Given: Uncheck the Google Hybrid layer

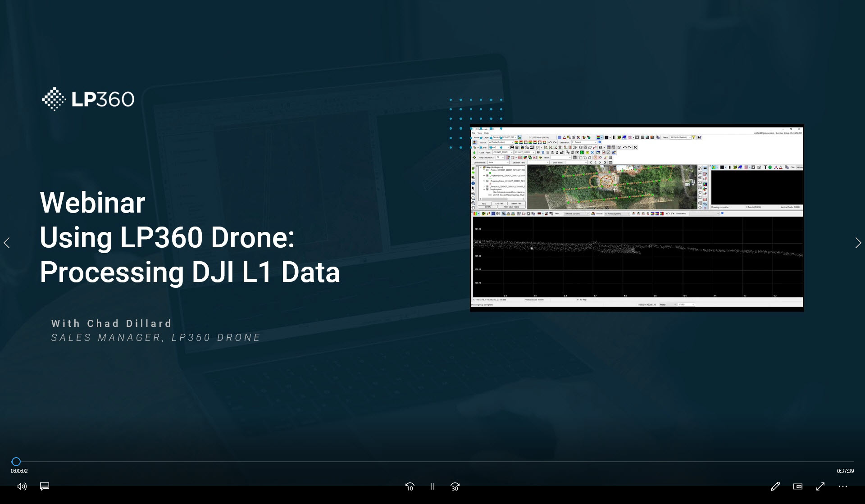Looking at the screenshot, I should [x=487, y=189].
